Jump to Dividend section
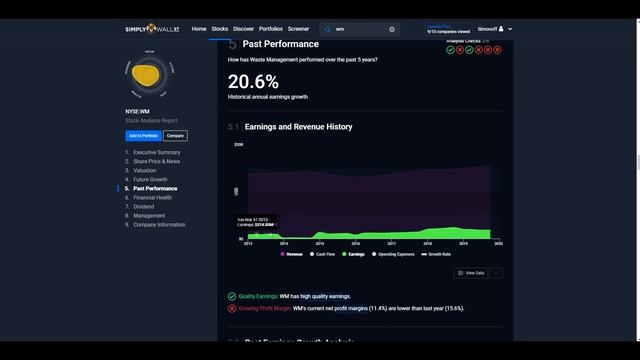 point(144,207)
